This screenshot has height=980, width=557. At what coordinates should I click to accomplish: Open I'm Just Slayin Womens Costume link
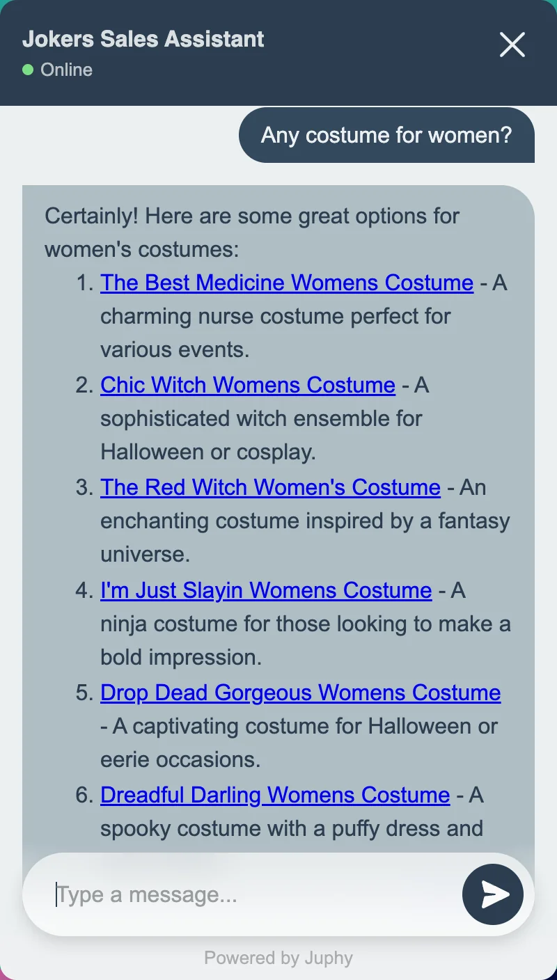(266, 590)
